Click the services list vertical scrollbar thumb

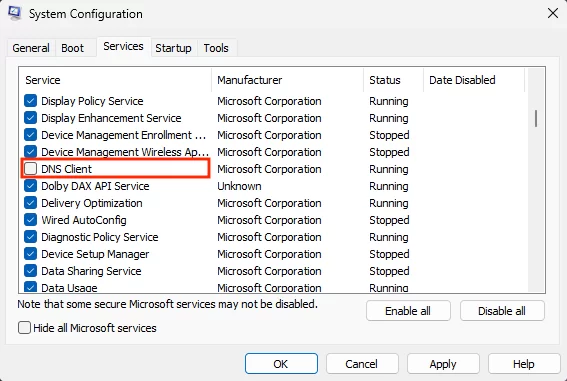(x=536, y=119)
